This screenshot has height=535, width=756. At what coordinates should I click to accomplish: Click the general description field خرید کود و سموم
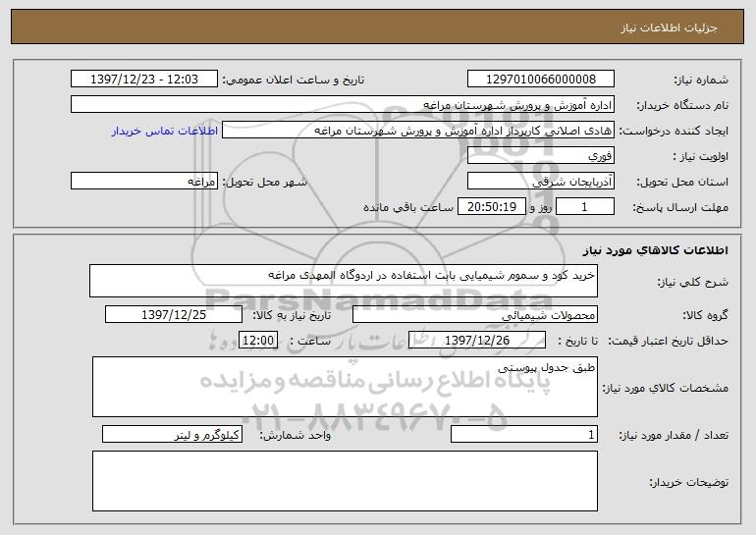point(344,281)
